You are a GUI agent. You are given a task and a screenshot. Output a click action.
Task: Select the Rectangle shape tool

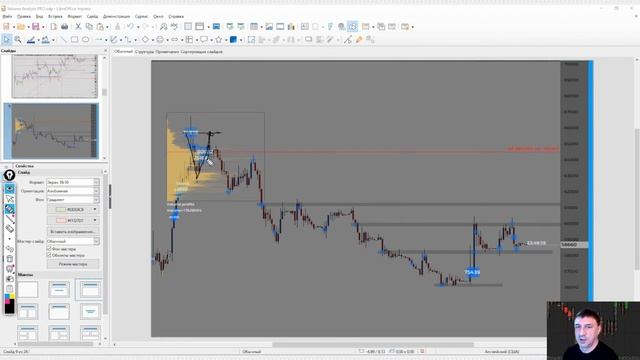click(x=74, y=40)
